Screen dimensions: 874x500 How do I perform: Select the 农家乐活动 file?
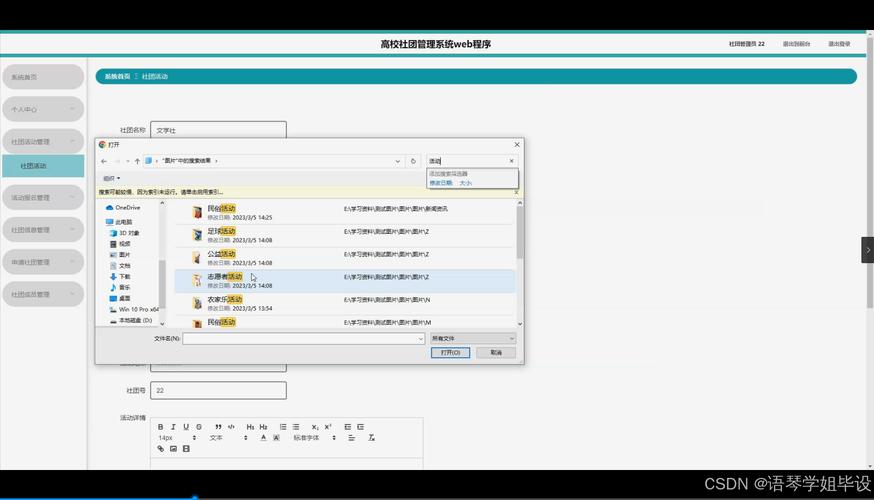pyautogui.click(x=344, y=304)
